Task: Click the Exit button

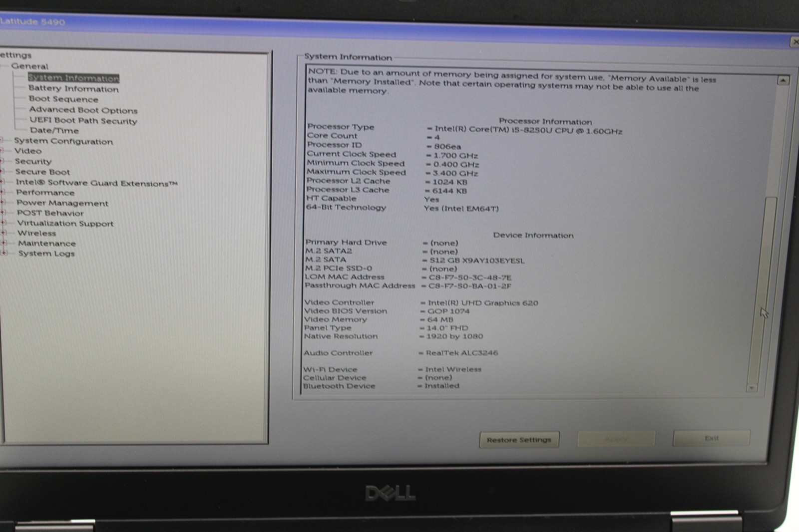Action: coord(711,438)
